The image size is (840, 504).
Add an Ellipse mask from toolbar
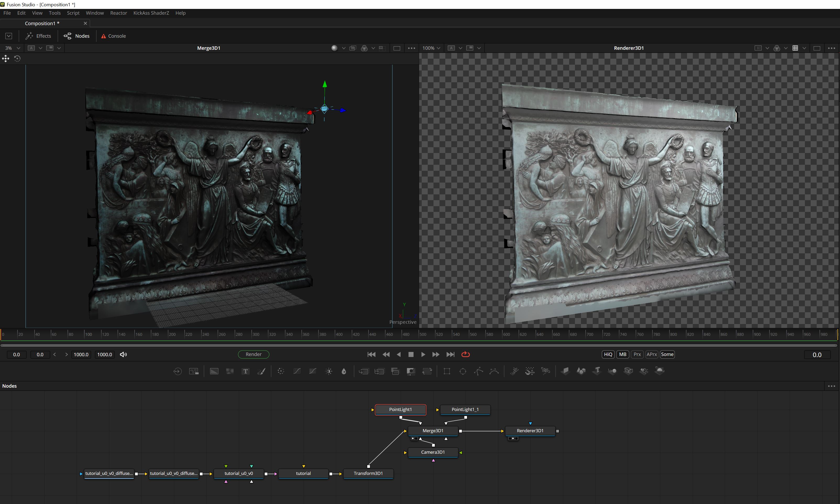pos(463,371)
